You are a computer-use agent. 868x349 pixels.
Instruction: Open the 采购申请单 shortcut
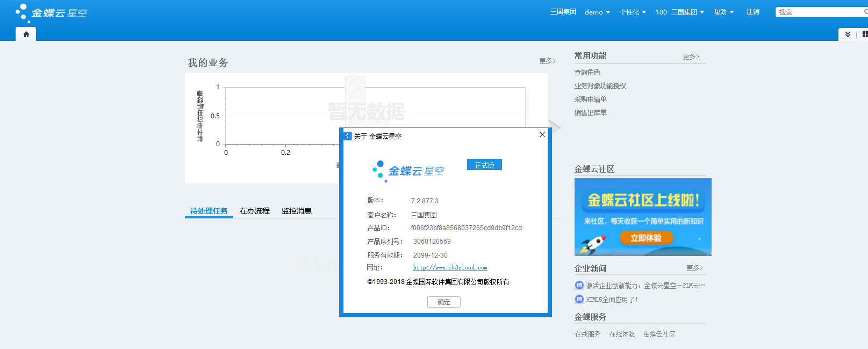pyautogui.click(x=591, y=99)
